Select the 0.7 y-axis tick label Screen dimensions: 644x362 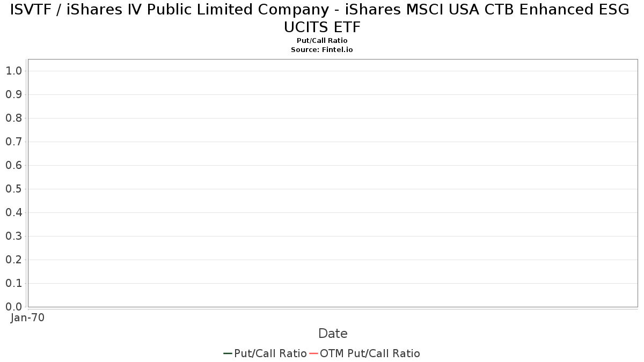coord(13,142)
